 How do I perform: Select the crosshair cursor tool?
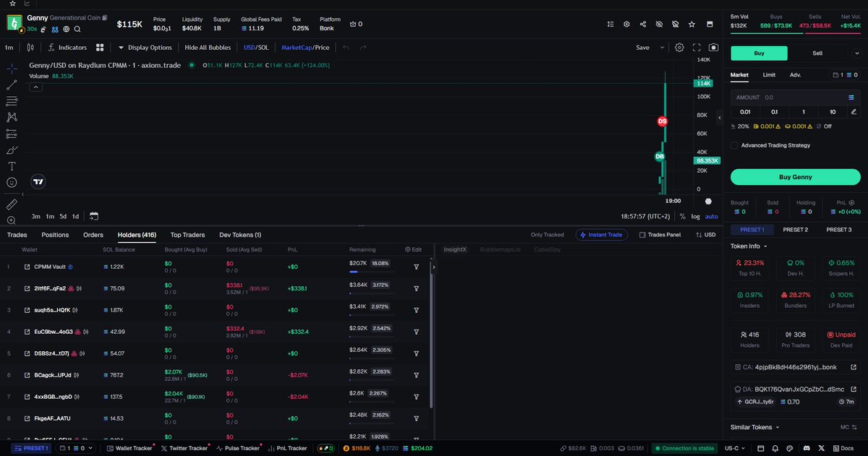tap(12, 69)
